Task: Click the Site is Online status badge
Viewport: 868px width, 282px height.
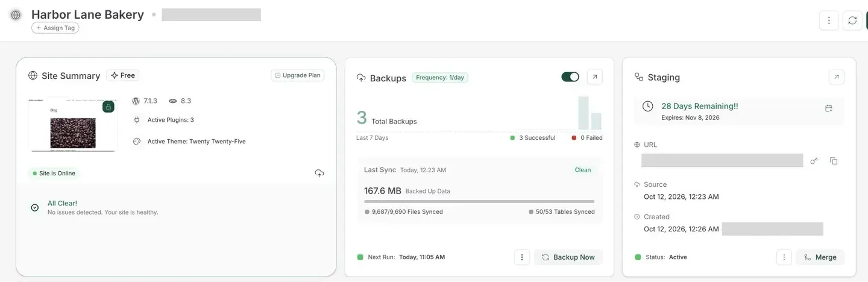Action: pyautogui.click(x=54, y=173)
